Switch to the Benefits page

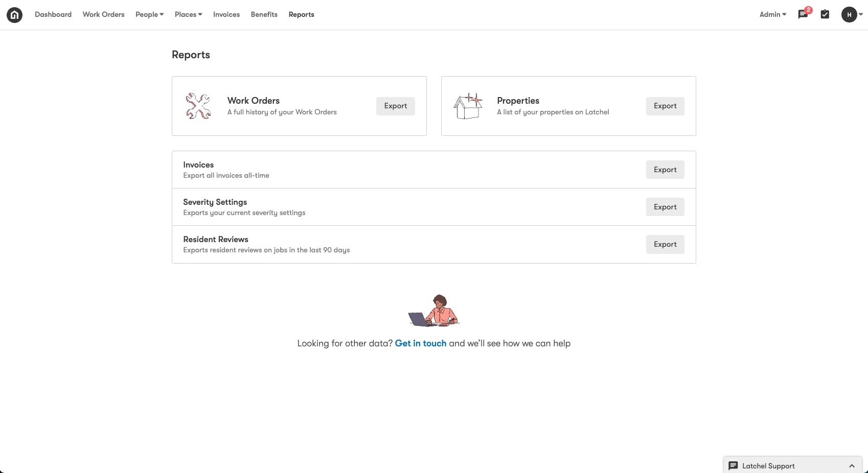[264, 14]
